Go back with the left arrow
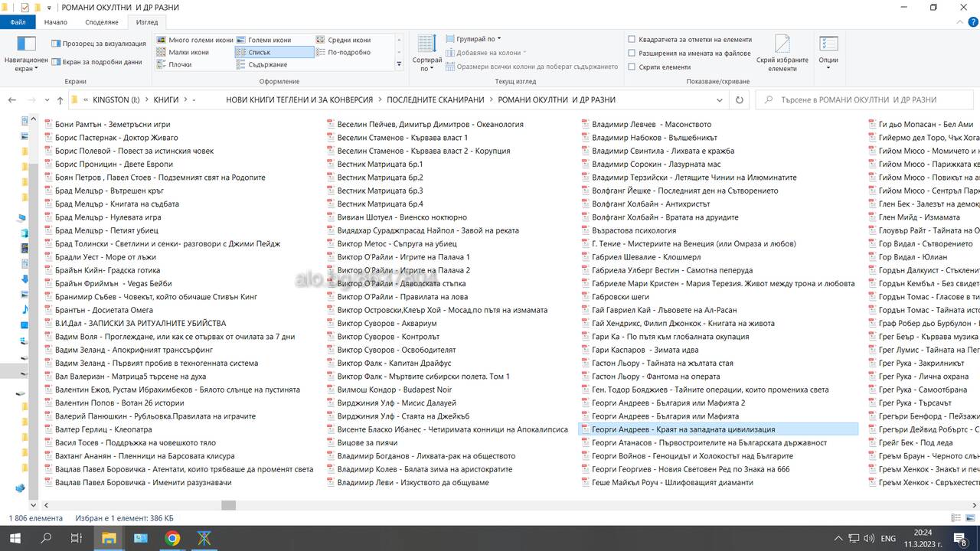This screenshot has width=980, height=551. coord(11,100)
